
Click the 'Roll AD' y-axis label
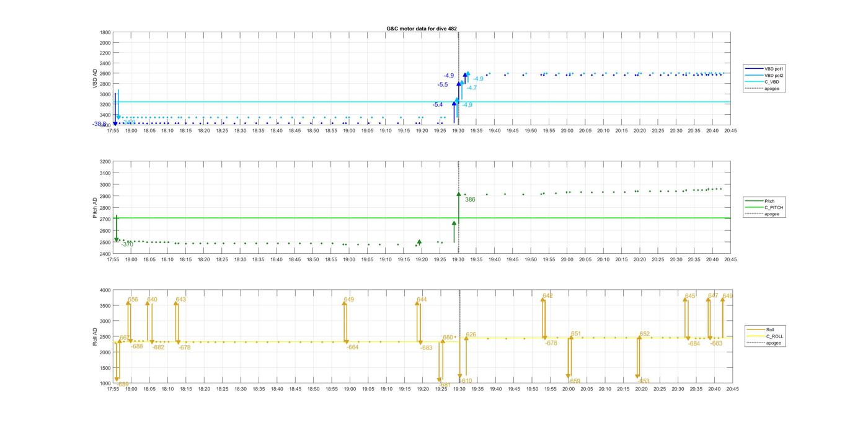95,336
